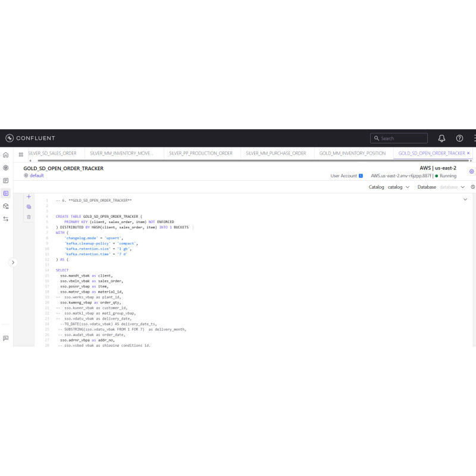Click the data flow arrows icon in sidebar
The height and width of the screenshot is (476, 476).
pos(5,218)
